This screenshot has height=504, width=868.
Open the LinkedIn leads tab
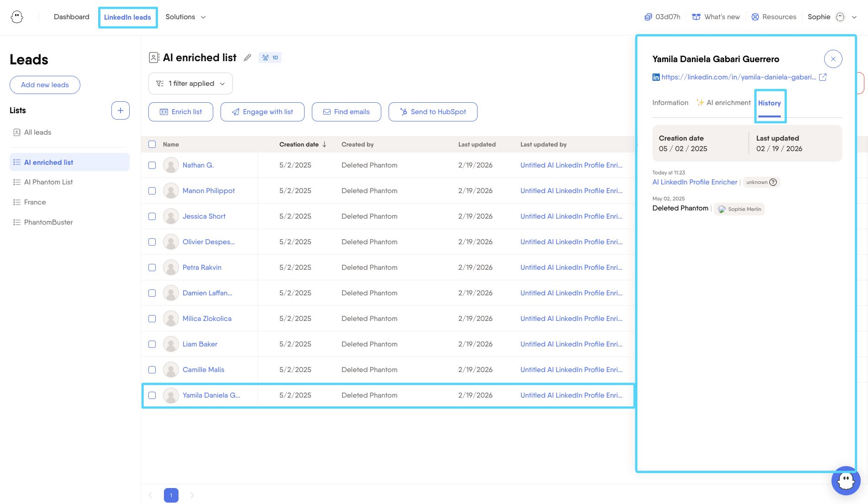tap(127, 17)
